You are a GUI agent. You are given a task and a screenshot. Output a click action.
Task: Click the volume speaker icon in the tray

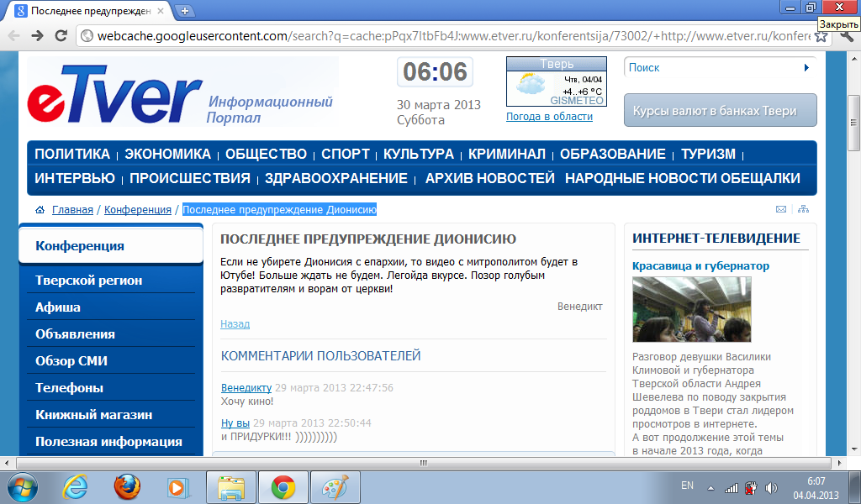[x=769, y=487]
